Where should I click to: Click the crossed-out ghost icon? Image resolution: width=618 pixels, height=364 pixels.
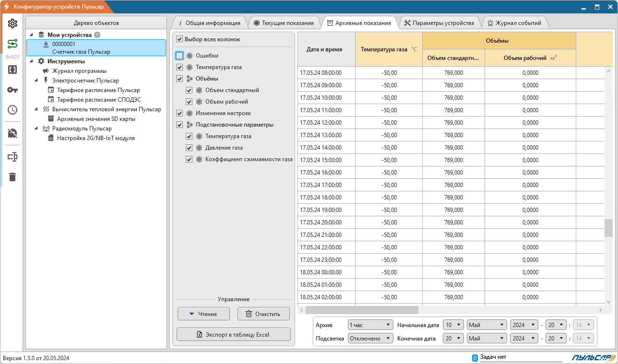12,133
